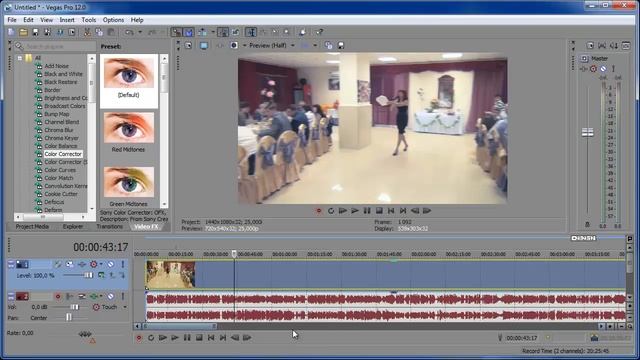The image size is (640, 360).
Task: Click the Undo arrow icon
Action: 129,32
